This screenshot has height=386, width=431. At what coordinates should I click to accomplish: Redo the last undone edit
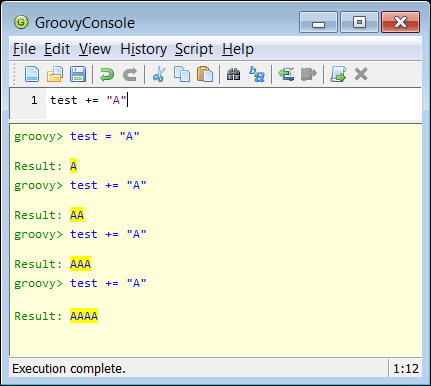(x=130, y=74)
